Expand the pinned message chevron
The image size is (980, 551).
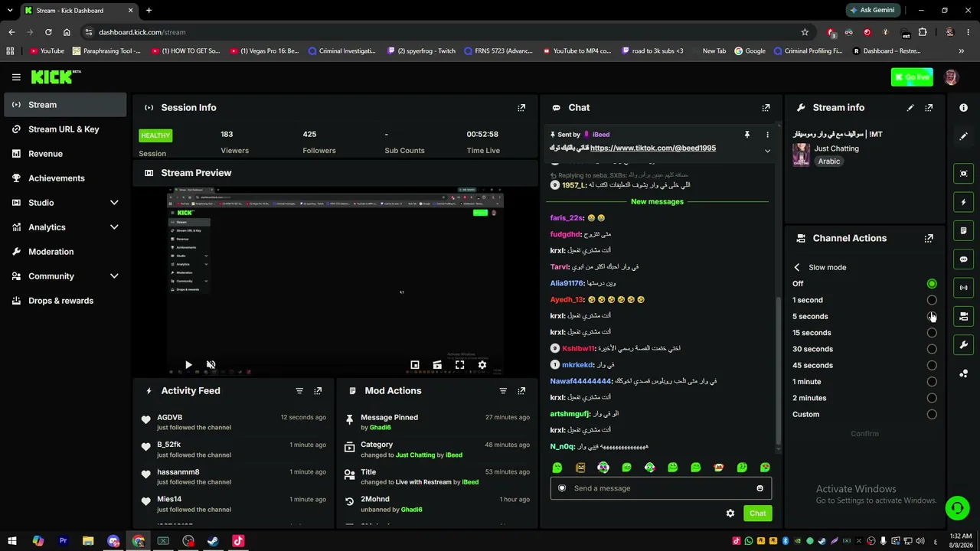click(767, 151)
